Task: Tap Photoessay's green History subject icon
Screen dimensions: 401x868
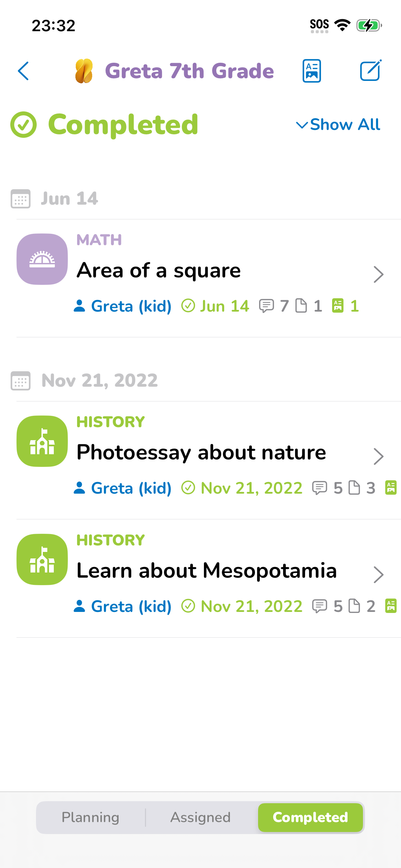Action: pyautogui.click(x=42, y=441)
